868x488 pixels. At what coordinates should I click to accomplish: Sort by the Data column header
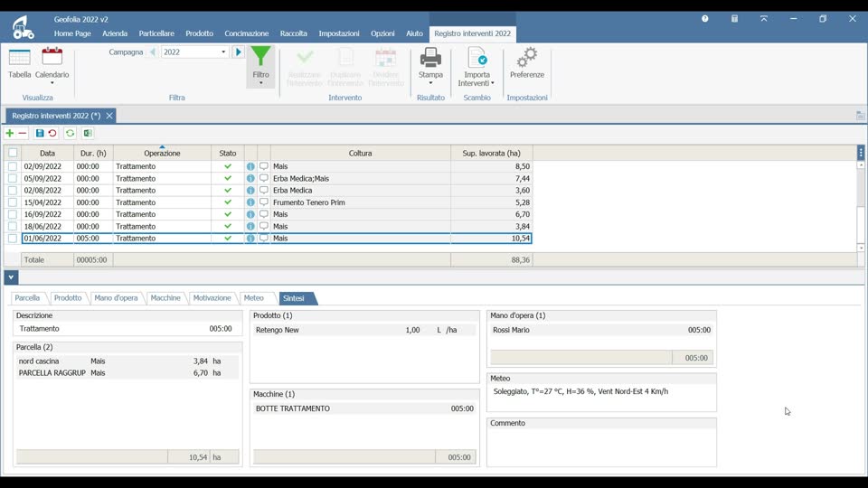pos(48,154)
